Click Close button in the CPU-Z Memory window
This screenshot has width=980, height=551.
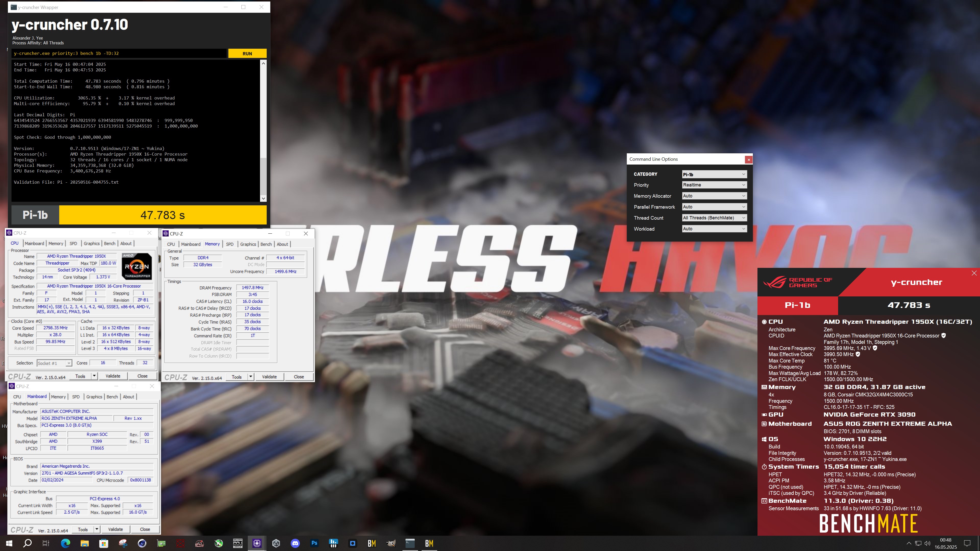tap(299, 377)
